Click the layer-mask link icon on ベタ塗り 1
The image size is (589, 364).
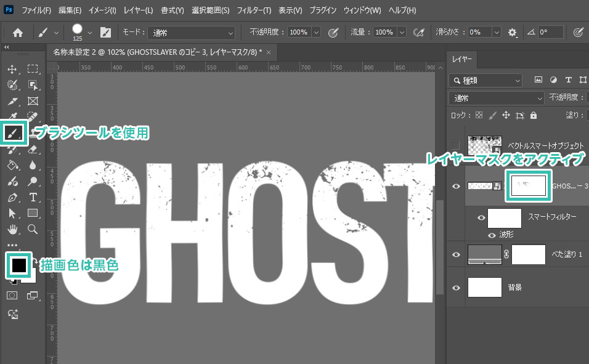(x=506, y=254)
